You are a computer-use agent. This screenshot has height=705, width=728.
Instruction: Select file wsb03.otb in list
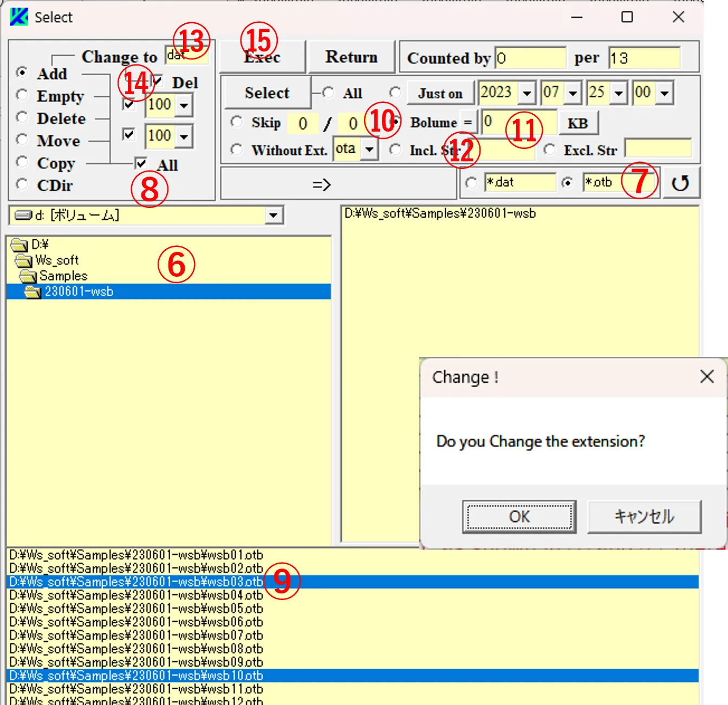click(353, 582)
